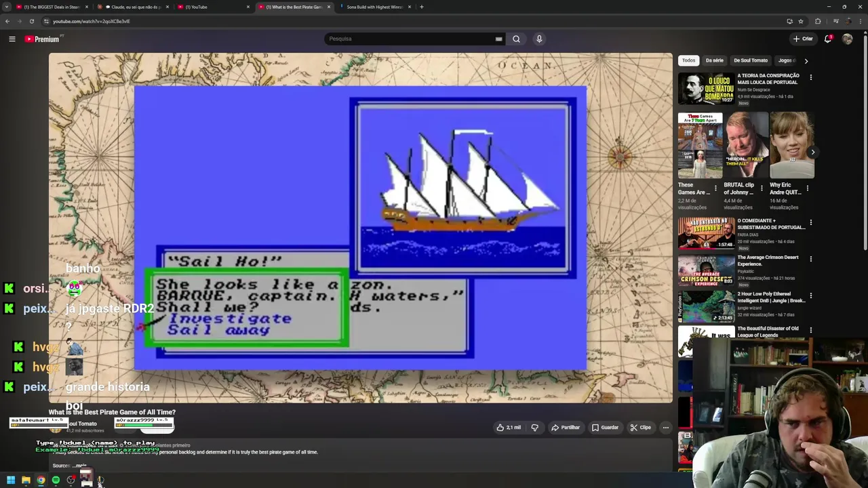Select the Todos filter chip
The height and width of the screenshot is (488, 868).
pos(688,60)
